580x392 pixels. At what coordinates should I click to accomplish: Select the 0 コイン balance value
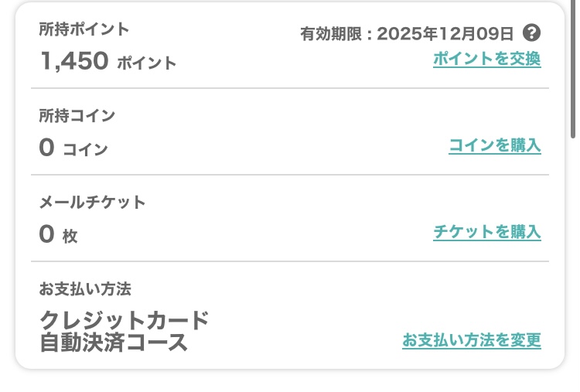tap(73, 148)
